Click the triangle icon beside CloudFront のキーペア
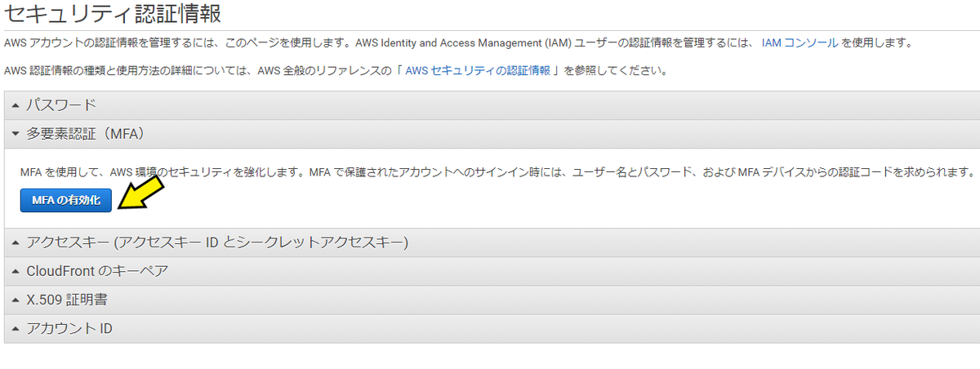980x369 pixels. pyautogui.click(x=16, y=271)
